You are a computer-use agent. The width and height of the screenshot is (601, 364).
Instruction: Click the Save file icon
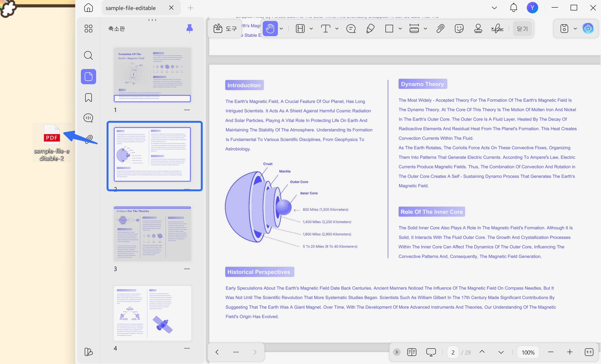click(564, 29)
